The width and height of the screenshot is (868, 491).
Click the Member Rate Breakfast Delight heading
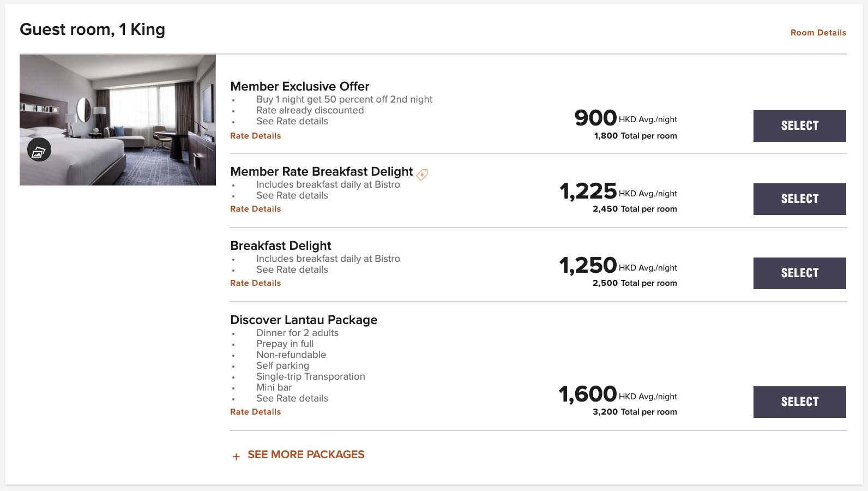[x=322, y=171]
